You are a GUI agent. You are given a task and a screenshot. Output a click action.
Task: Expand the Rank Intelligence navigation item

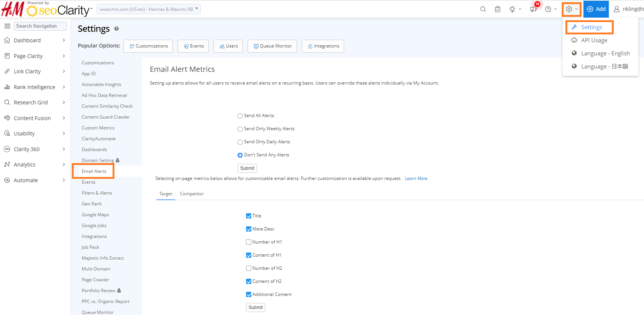click(34, 87)
